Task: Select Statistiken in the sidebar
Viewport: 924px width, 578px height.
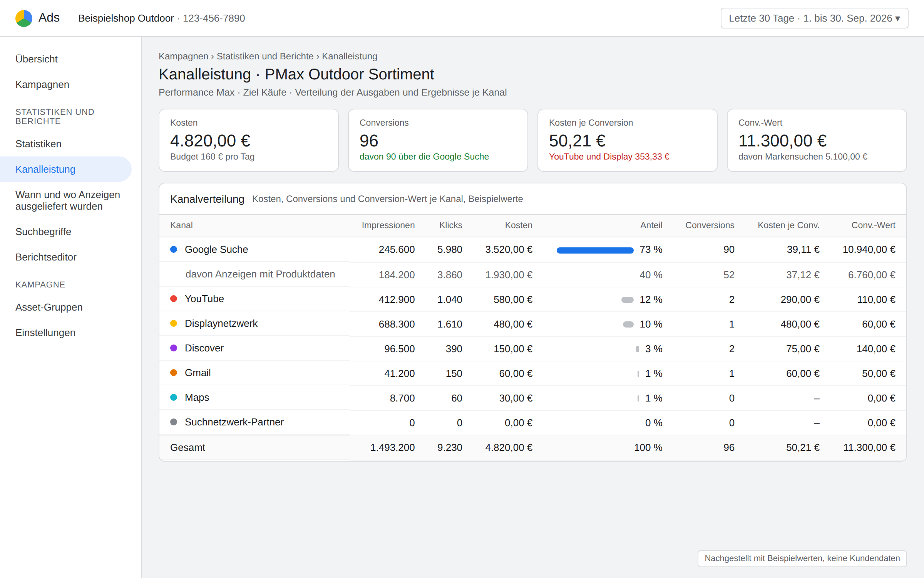Action: [38, 144]
